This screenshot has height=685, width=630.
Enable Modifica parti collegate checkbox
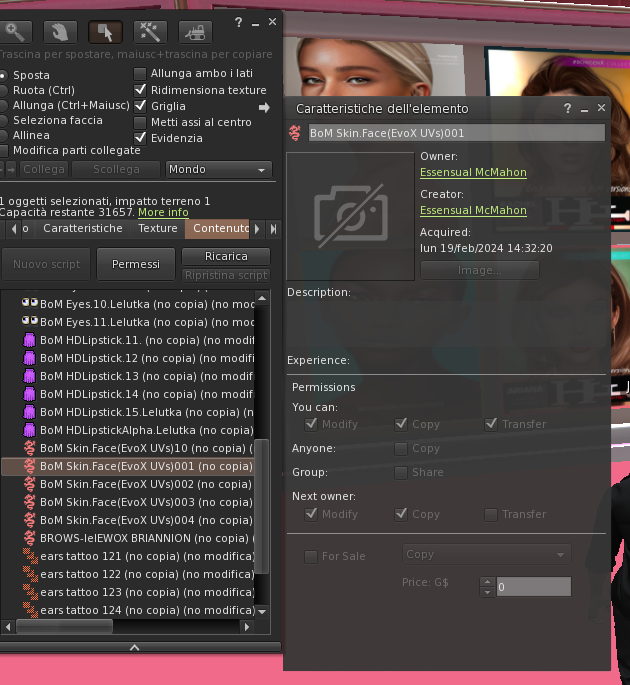point(3,150)
